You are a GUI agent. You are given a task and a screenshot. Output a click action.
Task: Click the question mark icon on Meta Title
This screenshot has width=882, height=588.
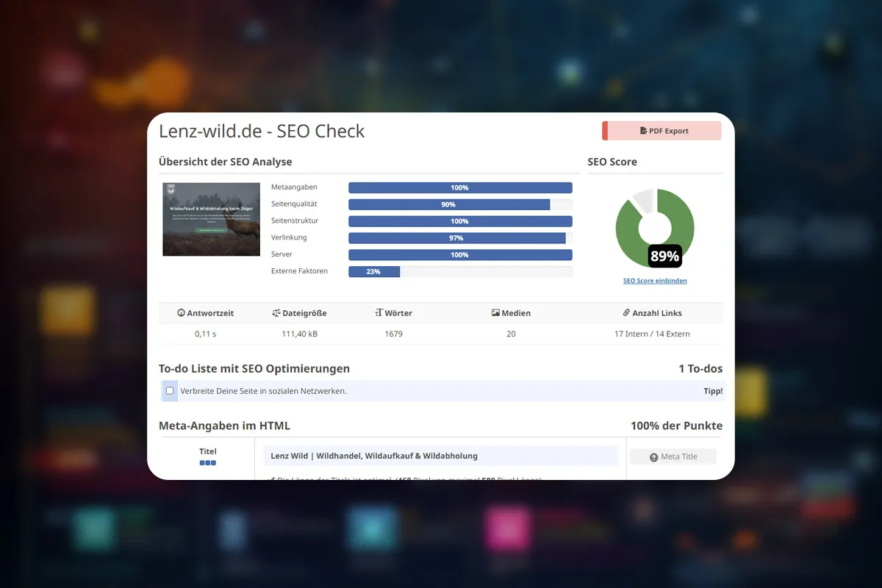click(x=653, y=457)
